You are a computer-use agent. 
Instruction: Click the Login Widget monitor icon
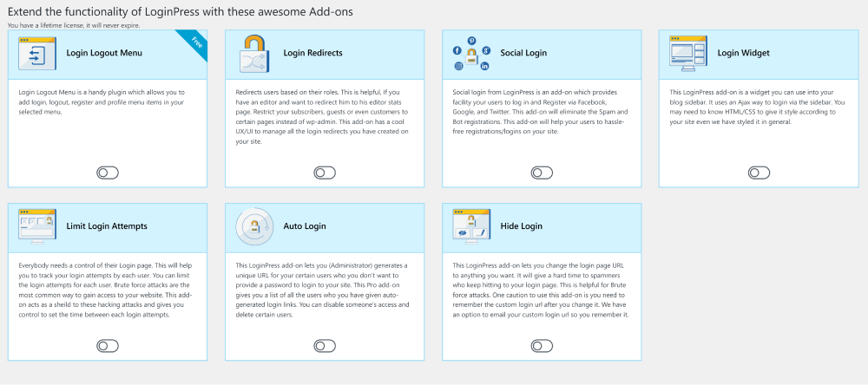pos(688,53)
